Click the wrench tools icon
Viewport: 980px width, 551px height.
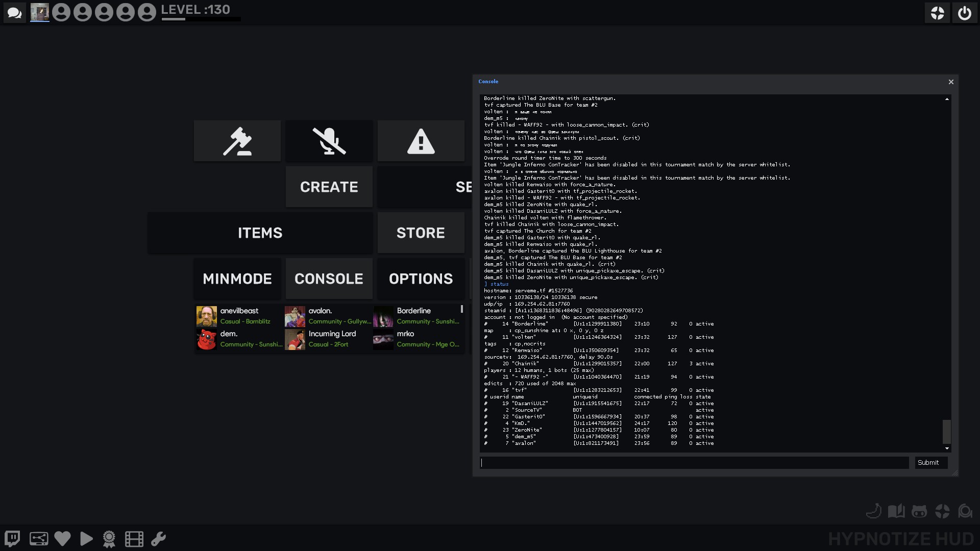[x=158, y=539]
